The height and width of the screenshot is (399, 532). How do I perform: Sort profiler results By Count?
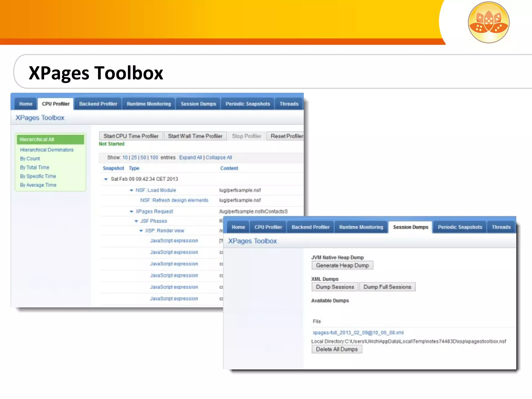(x=30, y=159)
